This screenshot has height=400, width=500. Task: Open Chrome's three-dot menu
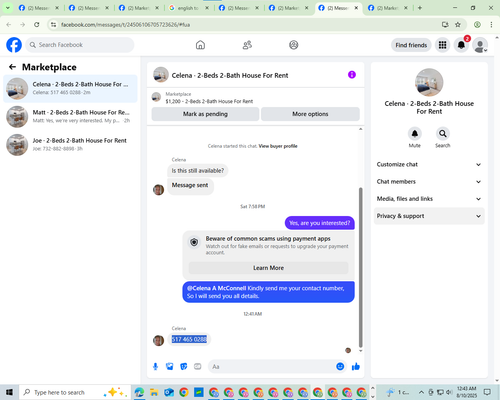coord(491,25)
